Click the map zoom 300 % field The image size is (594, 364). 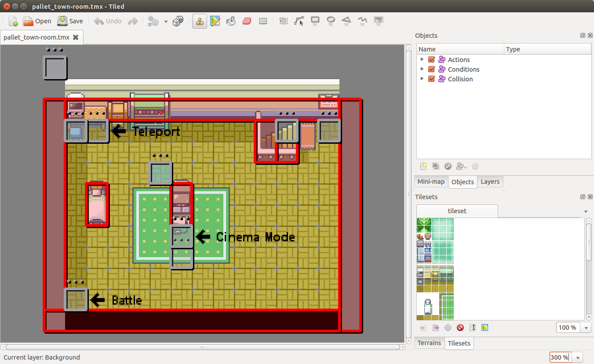(561, 357)
